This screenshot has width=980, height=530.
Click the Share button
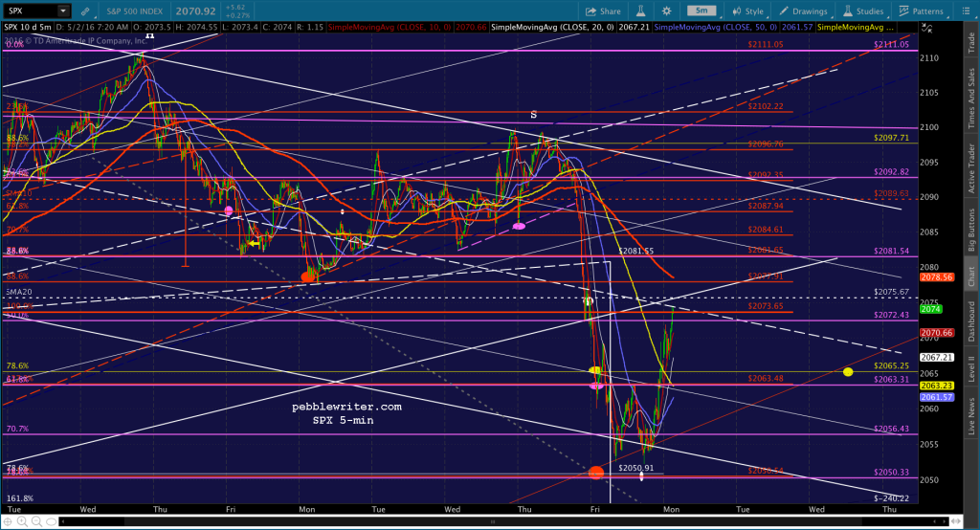603,11
